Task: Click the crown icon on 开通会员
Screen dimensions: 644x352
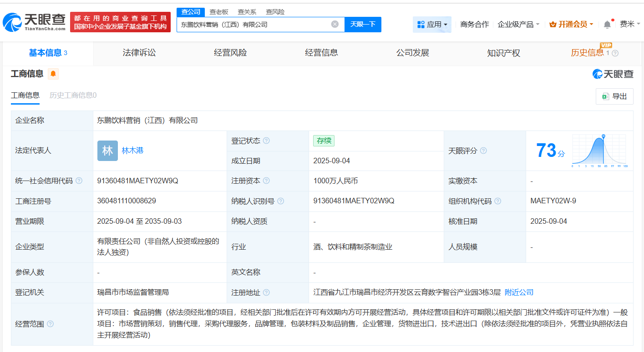Action: (553, 24)
